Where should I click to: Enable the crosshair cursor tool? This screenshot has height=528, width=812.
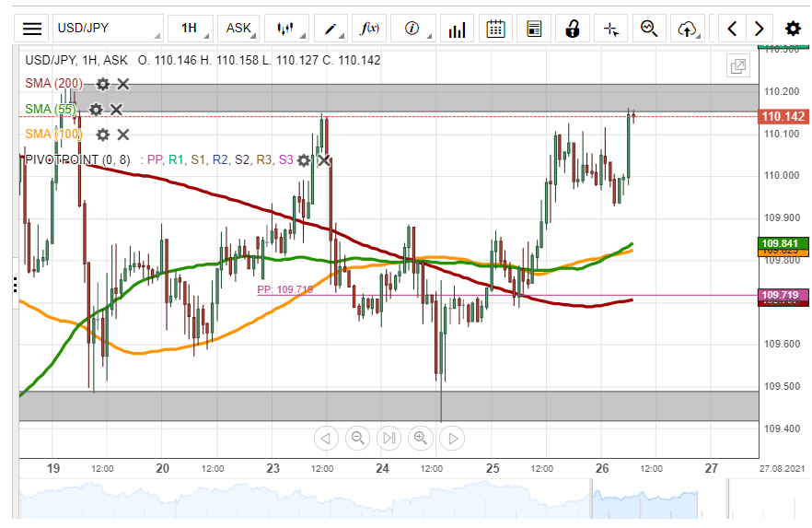coord(610,29)
